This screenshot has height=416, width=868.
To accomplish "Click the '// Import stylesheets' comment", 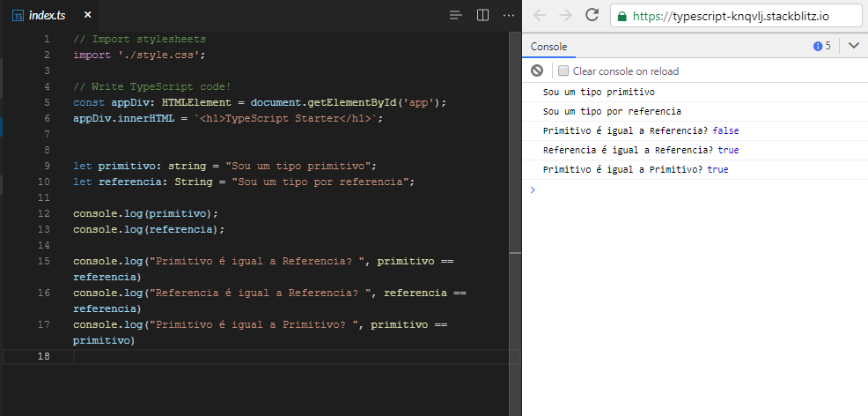I will tap(139, 40).
